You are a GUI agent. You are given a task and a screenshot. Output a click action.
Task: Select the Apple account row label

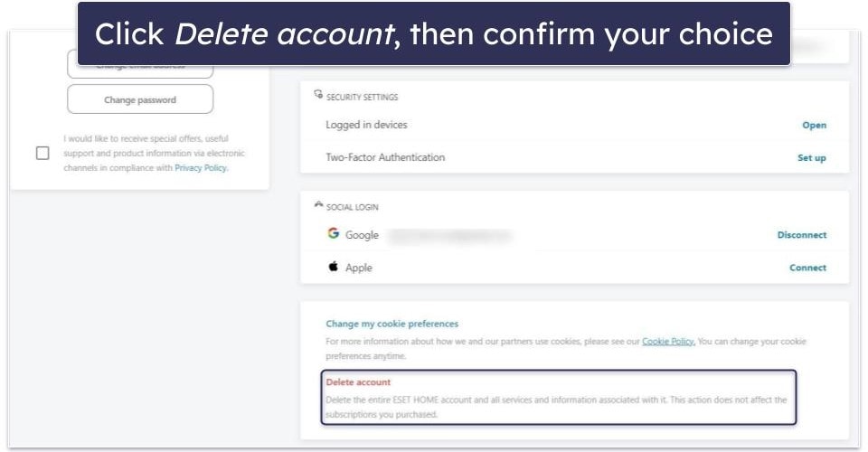[359, 268]
